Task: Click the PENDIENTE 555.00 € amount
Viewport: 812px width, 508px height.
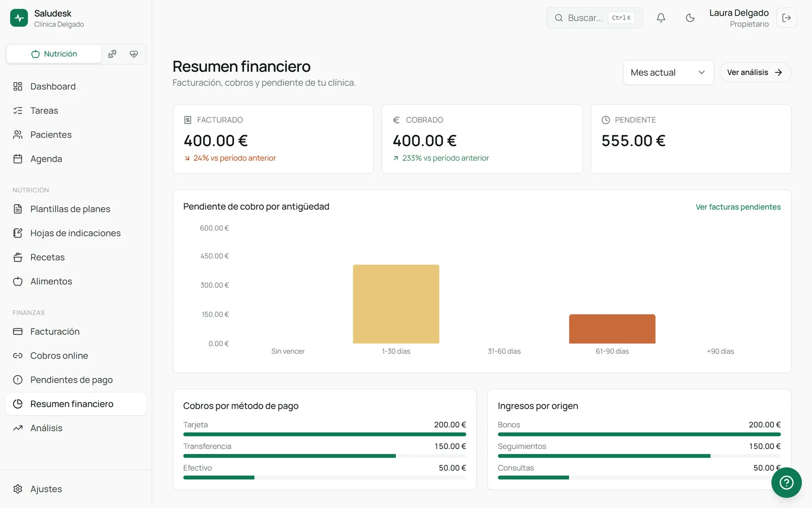Action: 633,141
